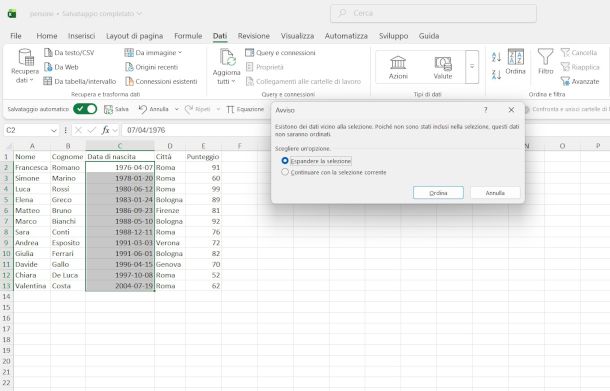Sort ascending with the A-Z icon
610x391 pixels.
pyautogui.click(x=496, y=57)
